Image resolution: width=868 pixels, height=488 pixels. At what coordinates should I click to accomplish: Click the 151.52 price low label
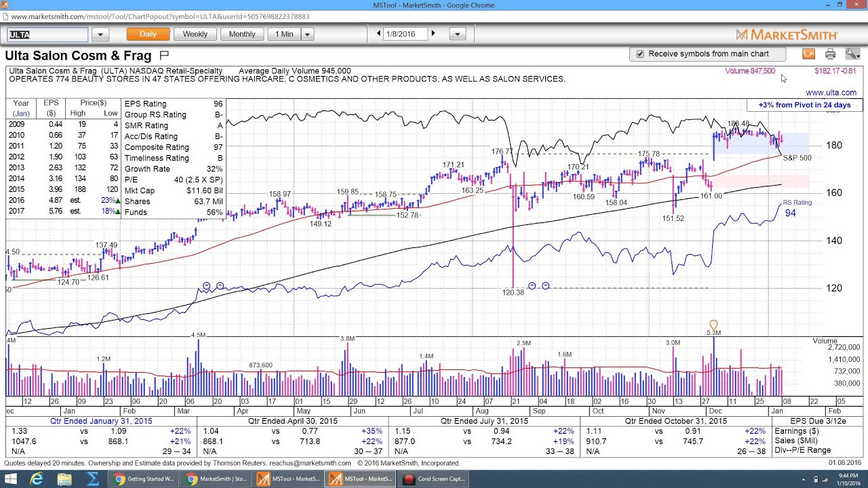pyautogui.click(x=673, y=218)
